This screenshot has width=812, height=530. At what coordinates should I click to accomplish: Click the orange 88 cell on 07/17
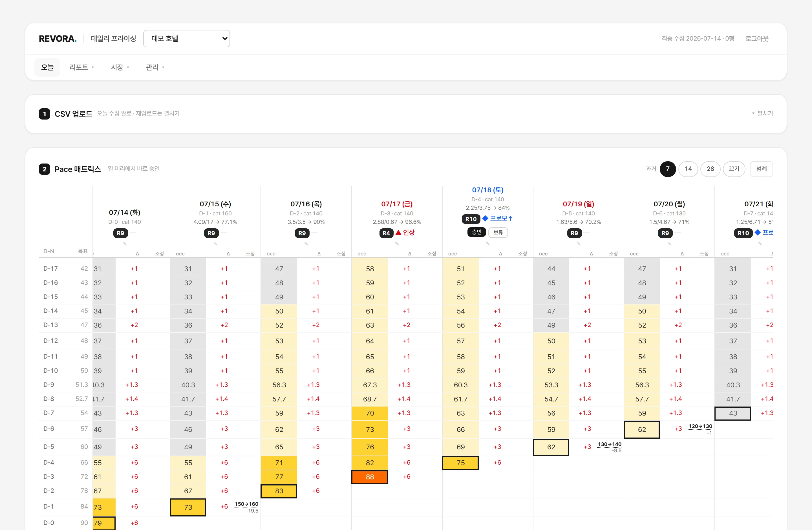click(x=370, y=477)
